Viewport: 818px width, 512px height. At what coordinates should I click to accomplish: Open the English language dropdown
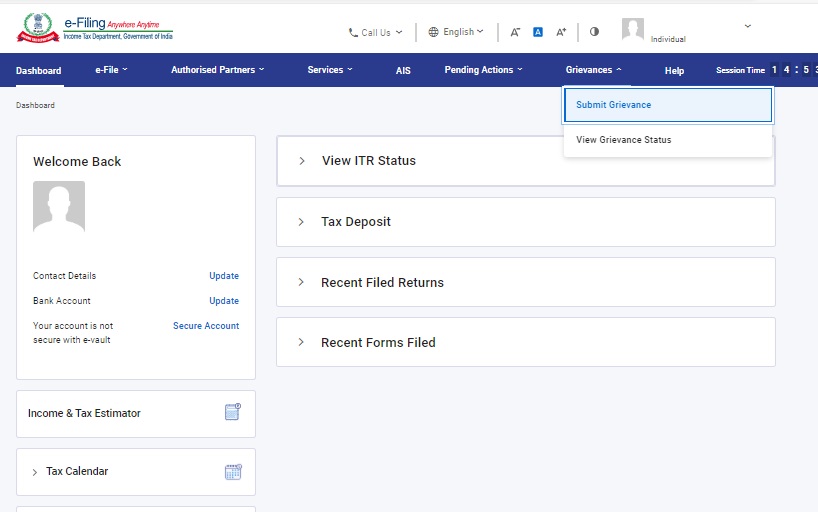[456, 32]
